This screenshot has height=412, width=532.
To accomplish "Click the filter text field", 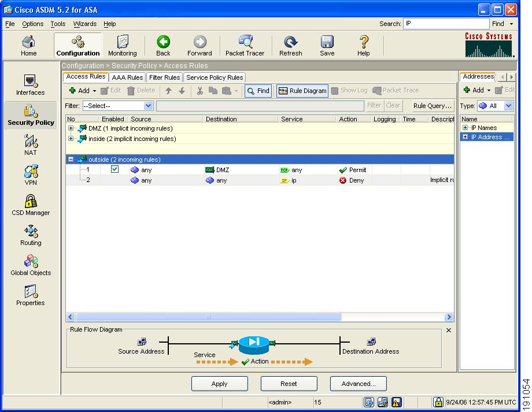I will (x=260, y=106).
